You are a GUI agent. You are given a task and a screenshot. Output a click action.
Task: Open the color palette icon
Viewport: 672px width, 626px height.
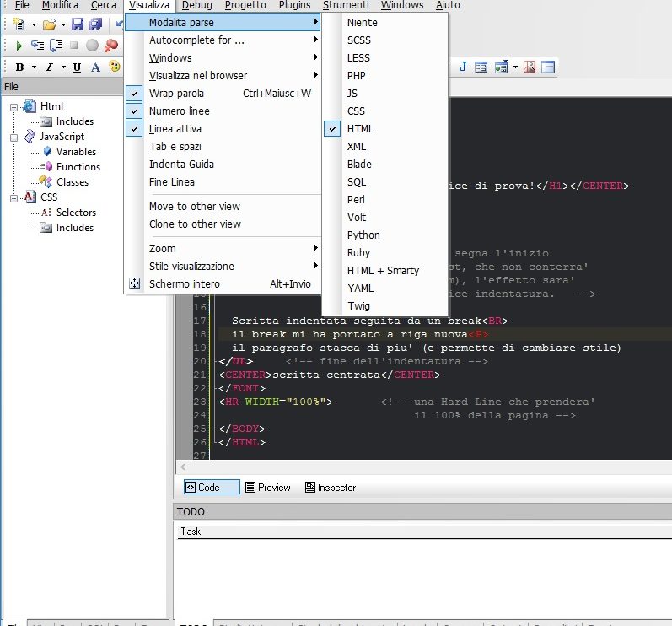click(115, 67)
